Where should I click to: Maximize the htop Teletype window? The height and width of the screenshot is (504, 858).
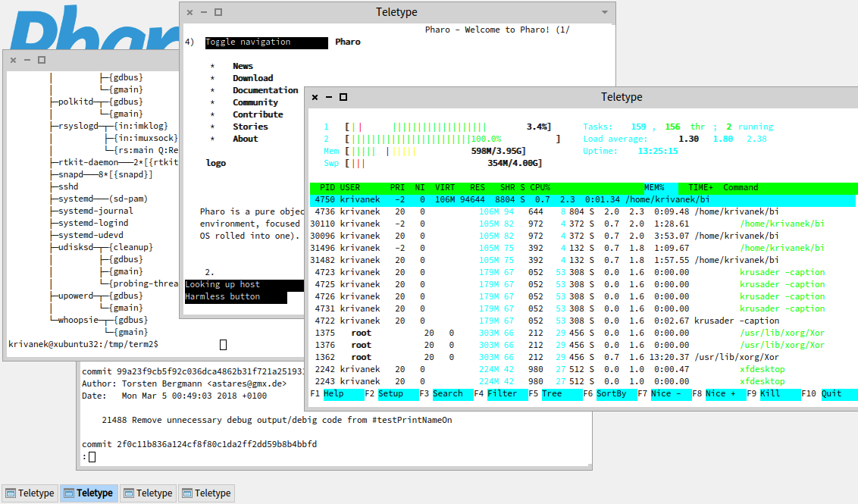click(343, 98)
